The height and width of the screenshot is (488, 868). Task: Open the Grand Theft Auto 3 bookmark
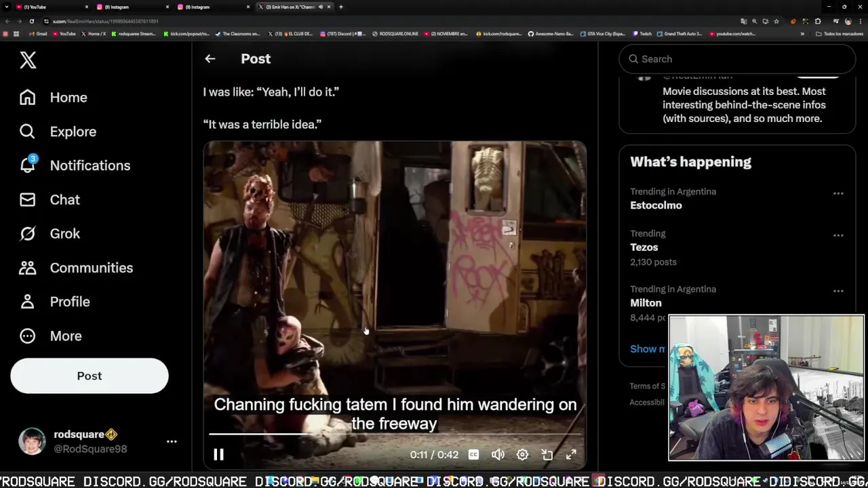(679, 34)
